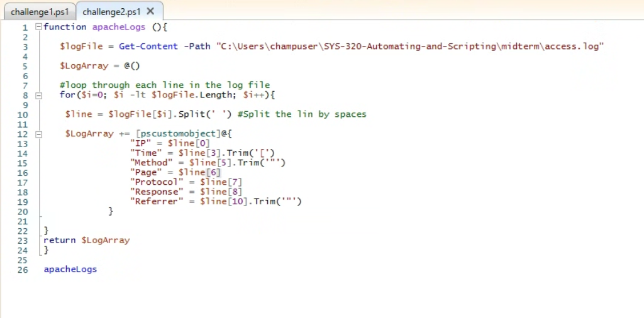Collapse the for loop block on line 8

pyautogui.click(x=38, y=96)
